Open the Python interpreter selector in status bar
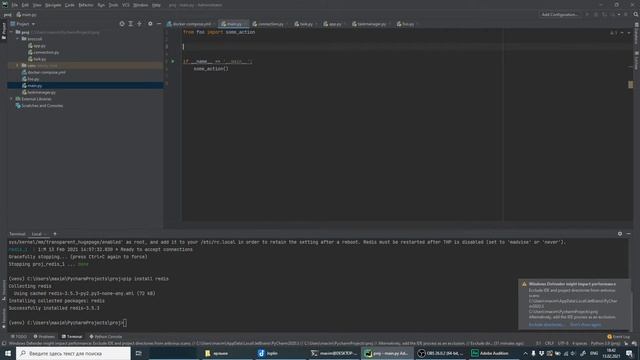This screenshot has width=640, height=360. pos(605,343)
